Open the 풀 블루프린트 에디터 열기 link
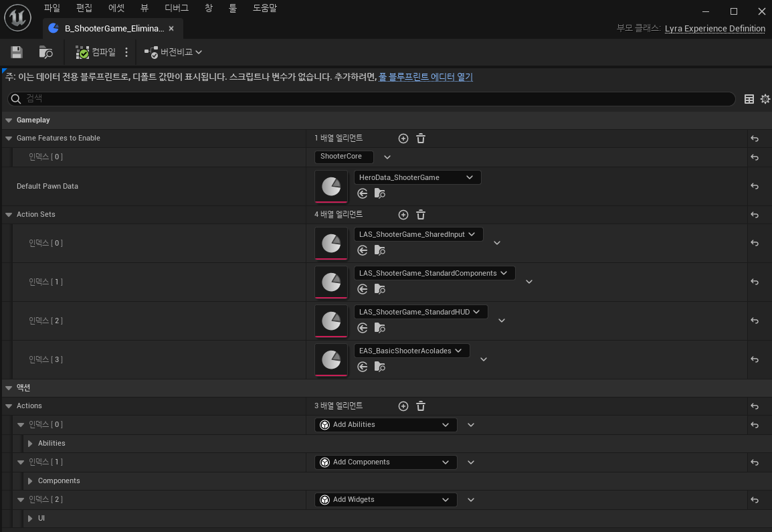This screenshot has height=532, width=772. point(426,77)
